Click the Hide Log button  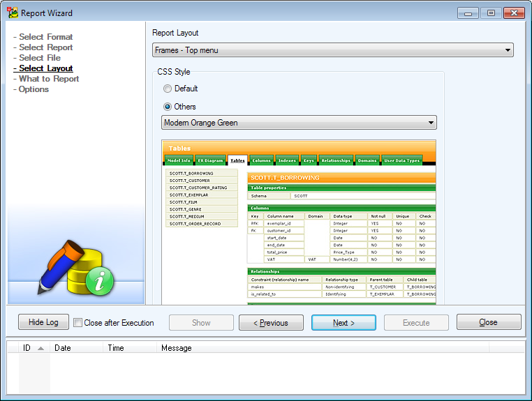(x=43, y=322)
